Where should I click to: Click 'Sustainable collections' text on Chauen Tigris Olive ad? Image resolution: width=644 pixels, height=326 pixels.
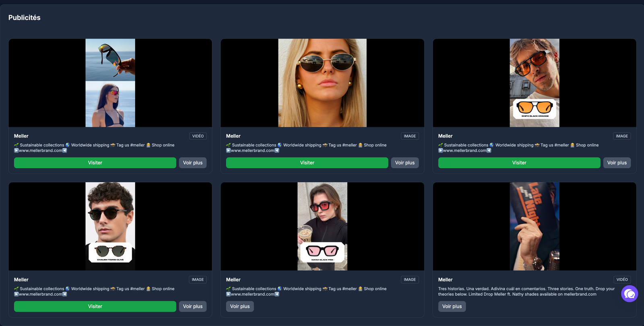pyautogui.click(x=42, y=289)
